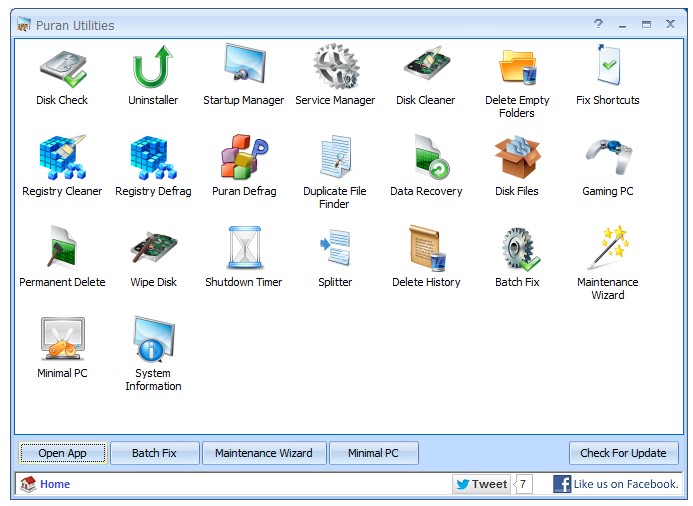Open Service Manager gear icon

point(336,66)
